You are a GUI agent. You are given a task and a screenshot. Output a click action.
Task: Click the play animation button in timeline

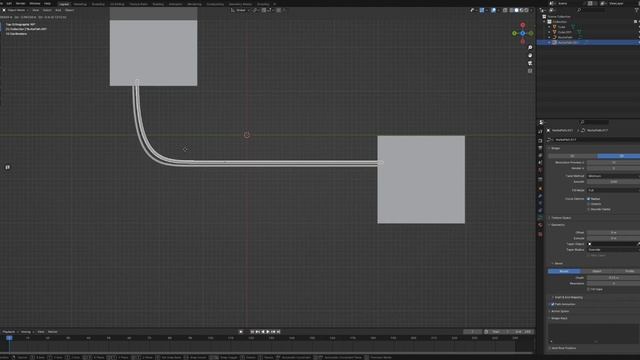268,332
